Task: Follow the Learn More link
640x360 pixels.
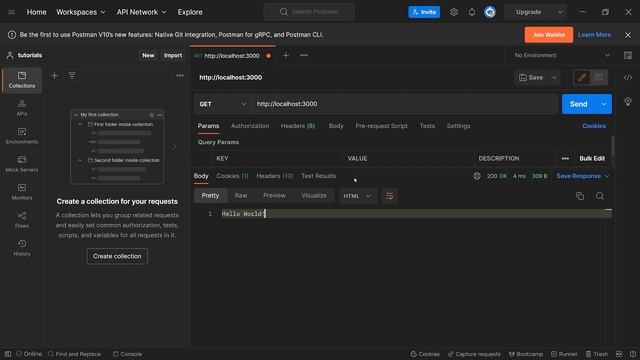Action: (x=594, y=35)
